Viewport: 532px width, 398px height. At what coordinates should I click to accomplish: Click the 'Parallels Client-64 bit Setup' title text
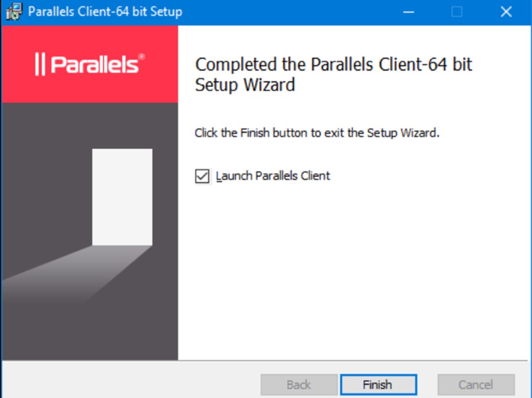105,12
